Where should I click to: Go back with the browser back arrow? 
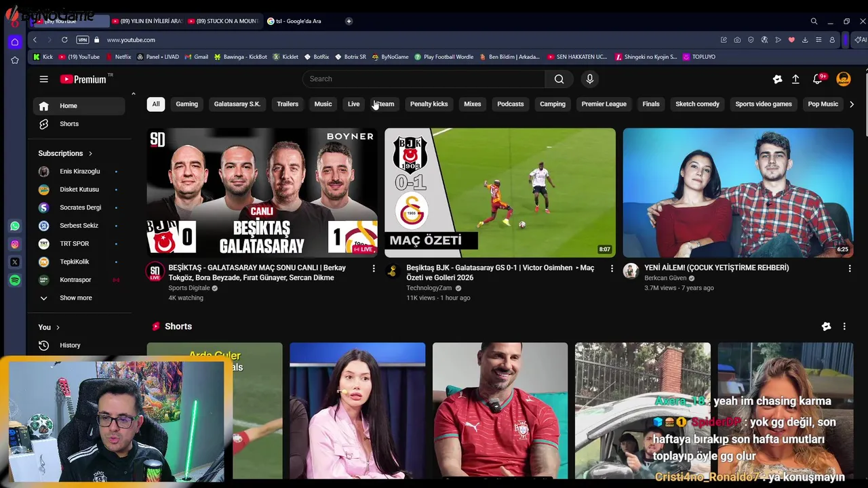coord(35,40)
